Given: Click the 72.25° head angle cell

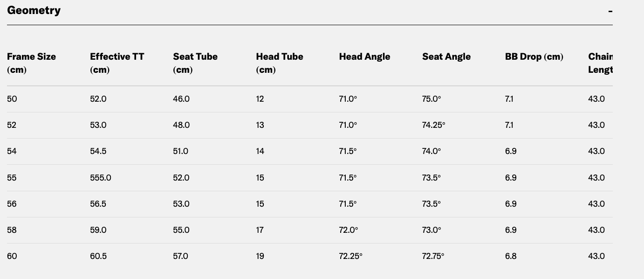Looking at the screenshot, I should pos(350,256).
